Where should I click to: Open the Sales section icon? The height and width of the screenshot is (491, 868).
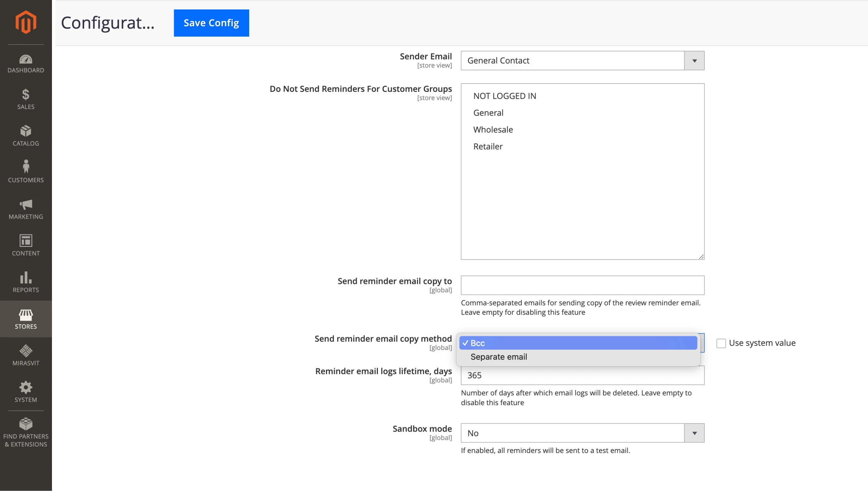(26, 98)
